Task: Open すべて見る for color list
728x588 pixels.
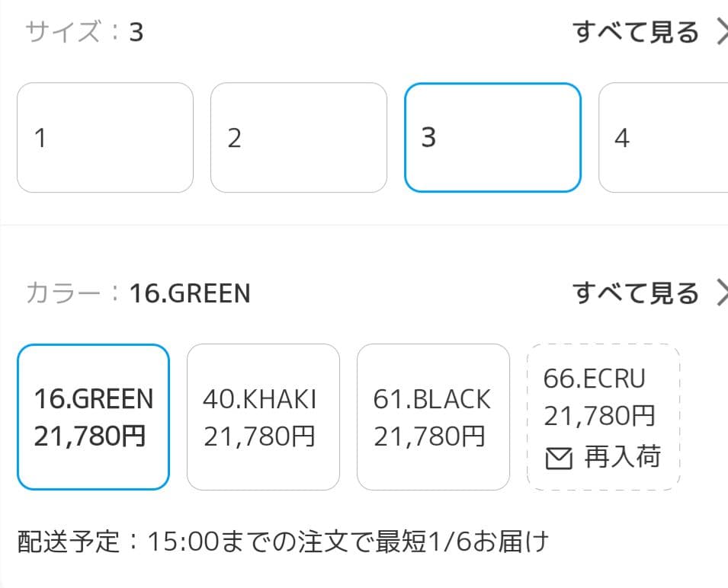Action: 636,293
